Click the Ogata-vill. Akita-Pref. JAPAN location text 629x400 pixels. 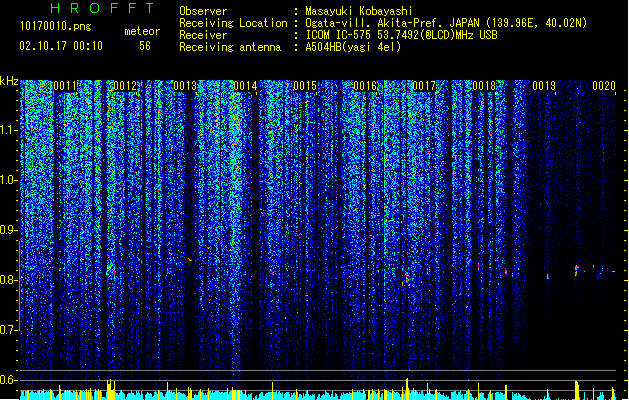click(446, 23)
